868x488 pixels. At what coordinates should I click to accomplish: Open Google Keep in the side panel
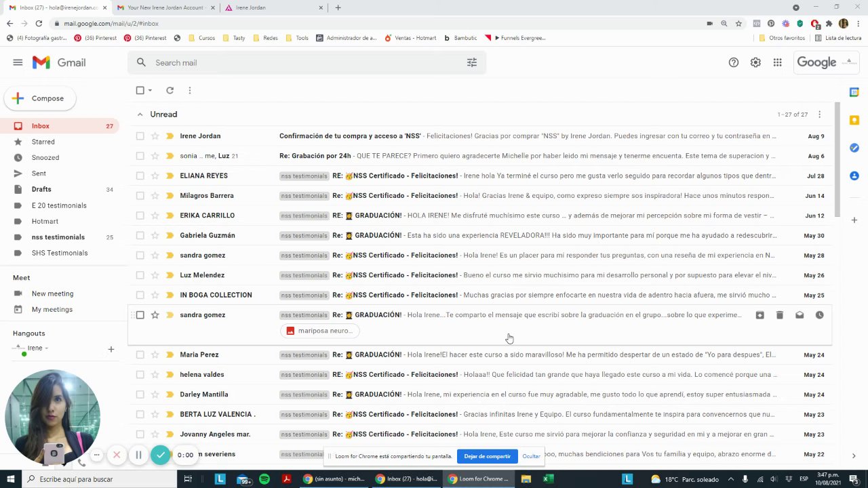click(854, 120)
